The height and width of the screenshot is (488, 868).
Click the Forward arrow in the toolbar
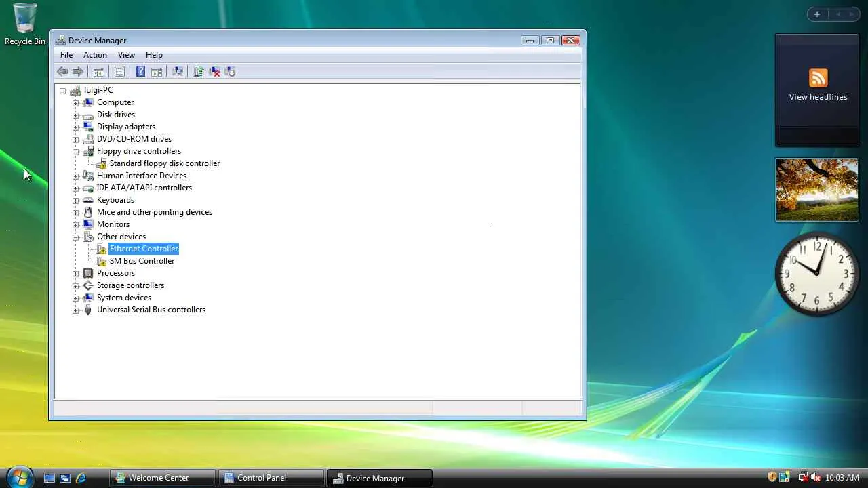(x=78, y=72)
